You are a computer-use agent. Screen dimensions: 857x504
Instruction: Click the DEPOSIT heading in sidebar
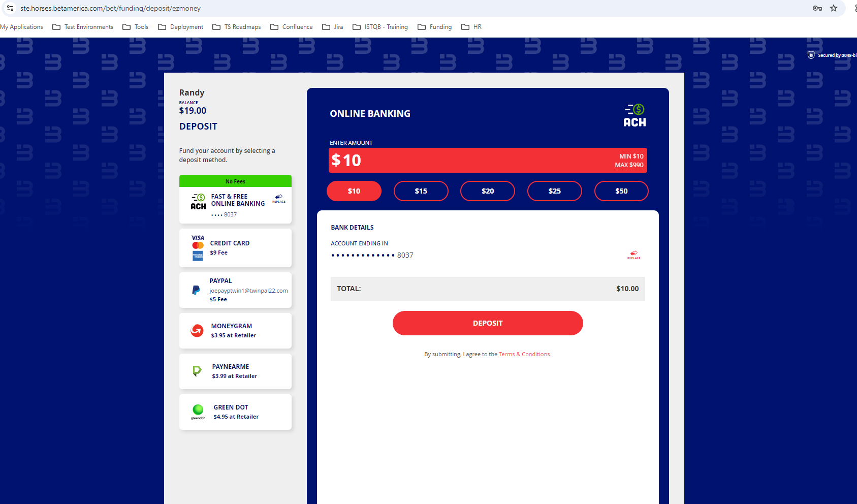(198, 127)
